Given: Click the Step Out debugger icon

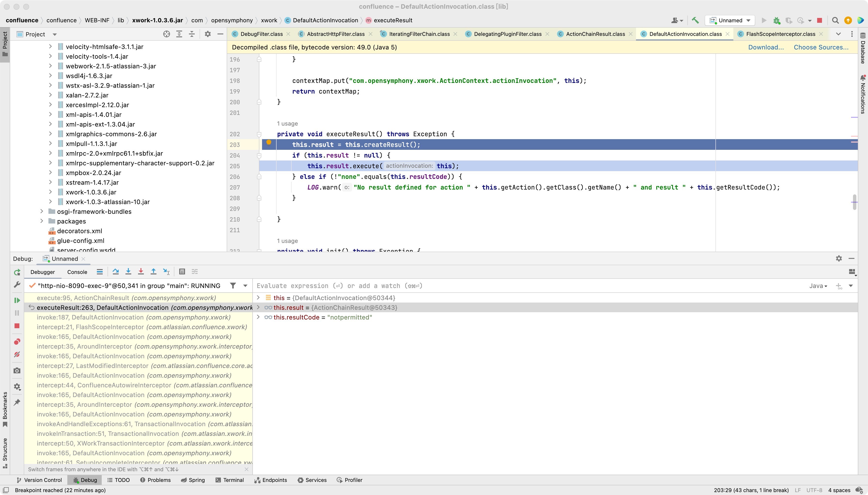Looking at the screenshot, I should tap(154, 272).
